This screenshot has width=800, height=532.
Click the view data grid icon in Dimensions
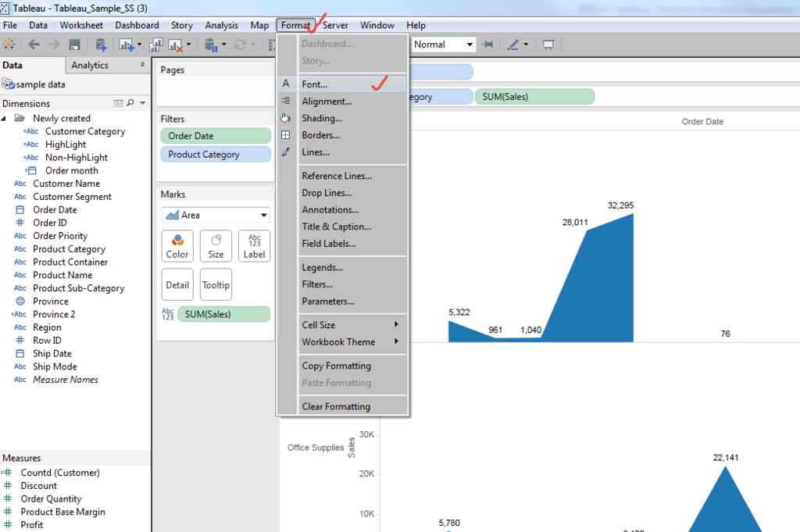coord(119,103)
